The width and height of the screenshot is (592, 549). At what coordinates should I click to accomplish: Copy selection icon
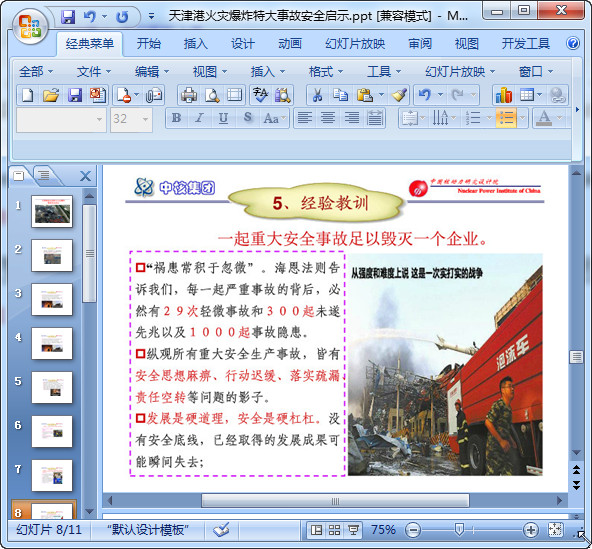(x=341, y=95)
